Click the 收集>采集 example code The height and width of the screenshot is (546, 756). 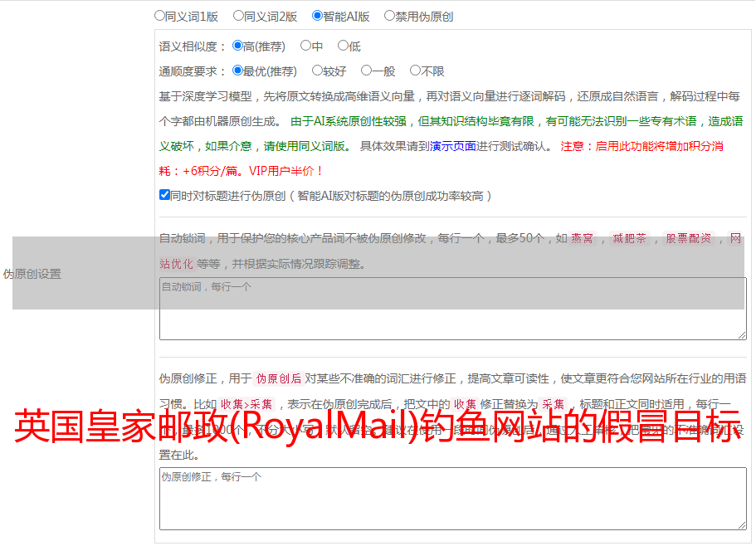tap(246, 404)
